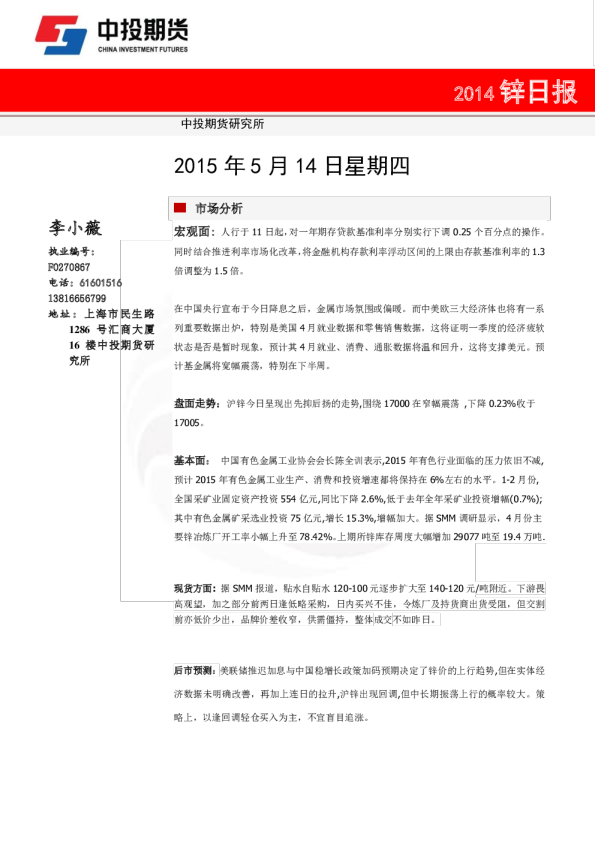Click the 2014 锌日报 banner title

[516, 92]
